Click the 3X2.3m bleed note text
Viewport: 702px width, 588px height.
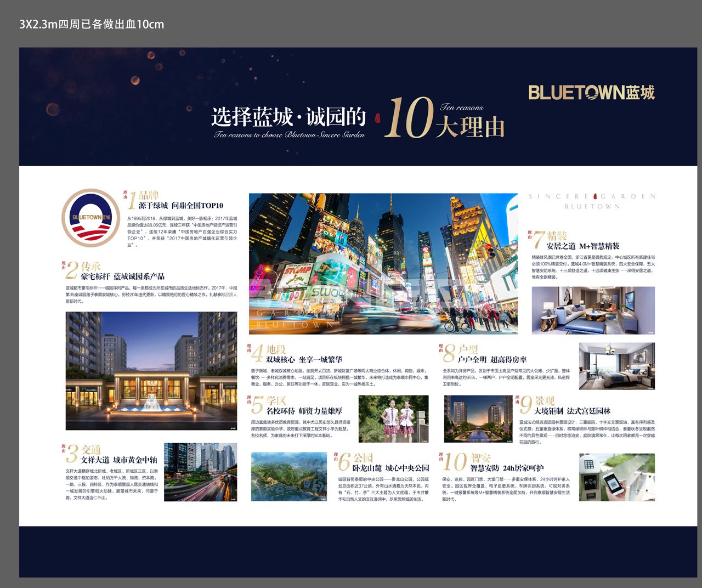coord(92,24)
